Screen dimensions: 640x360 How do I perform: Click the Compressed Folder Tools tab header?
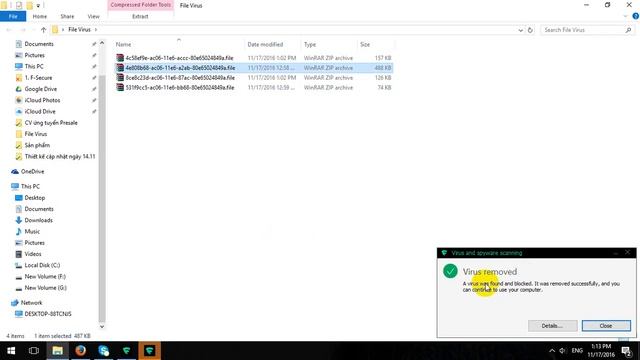tap(140, 5)
